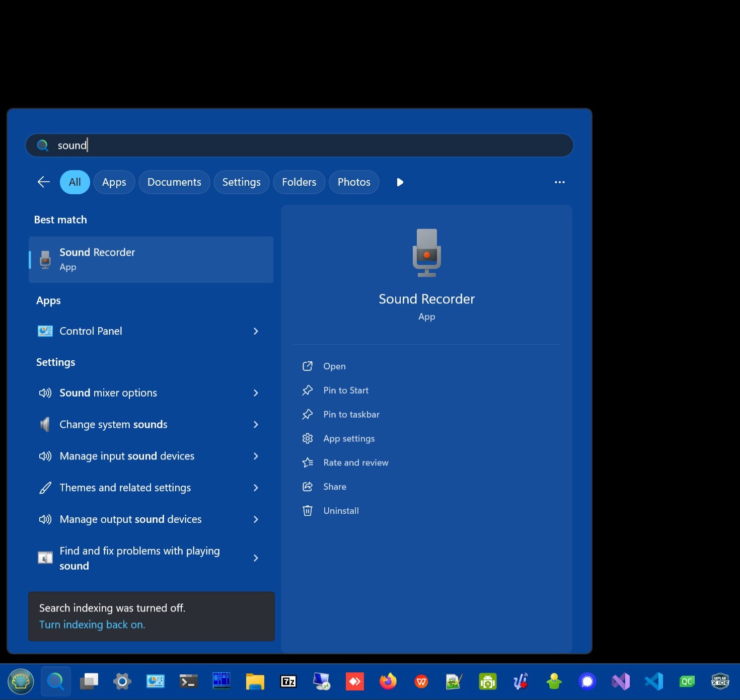The image size is (740, 700).
Task: Launch the green camera app in taskbar
Action: click(488, 682)
